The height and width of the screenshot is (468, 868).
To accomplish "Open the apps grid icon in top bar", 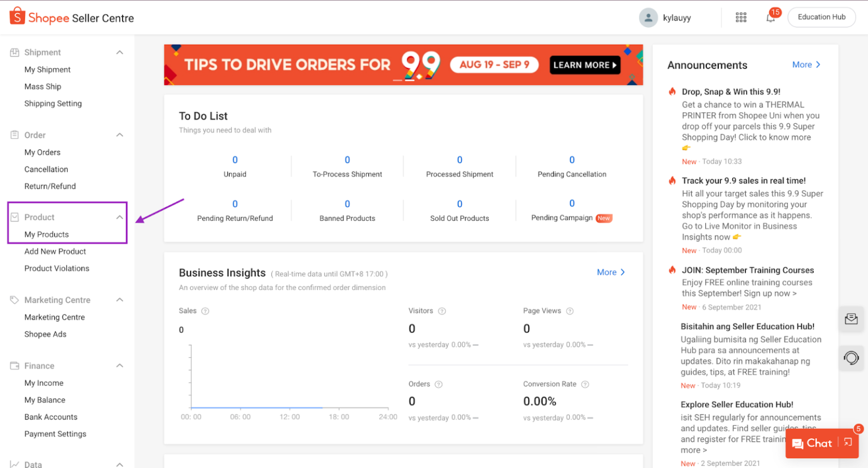I will click(741, 18).
